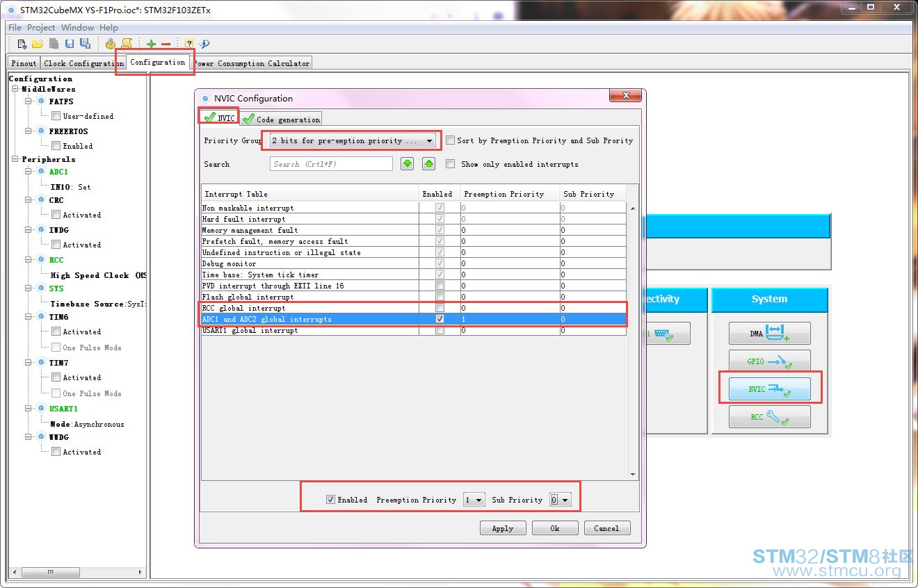Click the cube icon beside FREERTOS
918x588 pixels.
click(x=41, y=131)
